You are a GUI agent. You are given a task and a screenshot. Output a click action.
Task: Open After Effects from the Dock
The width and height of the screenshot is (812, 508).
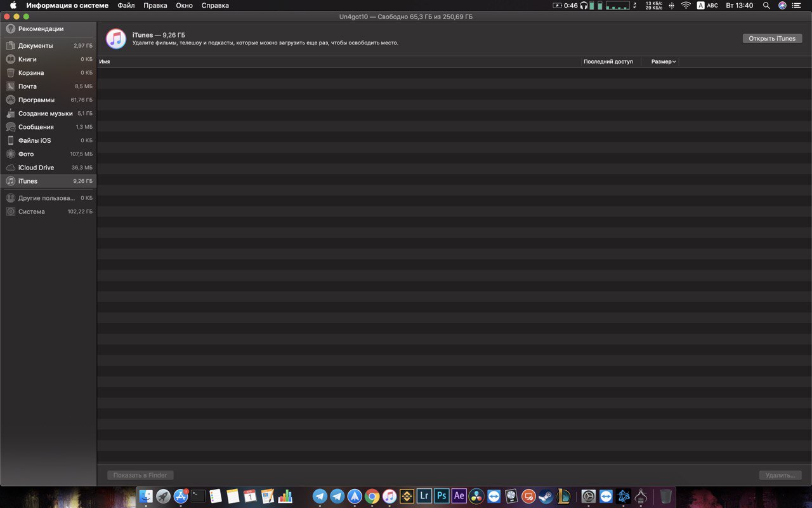coord(459,496)
